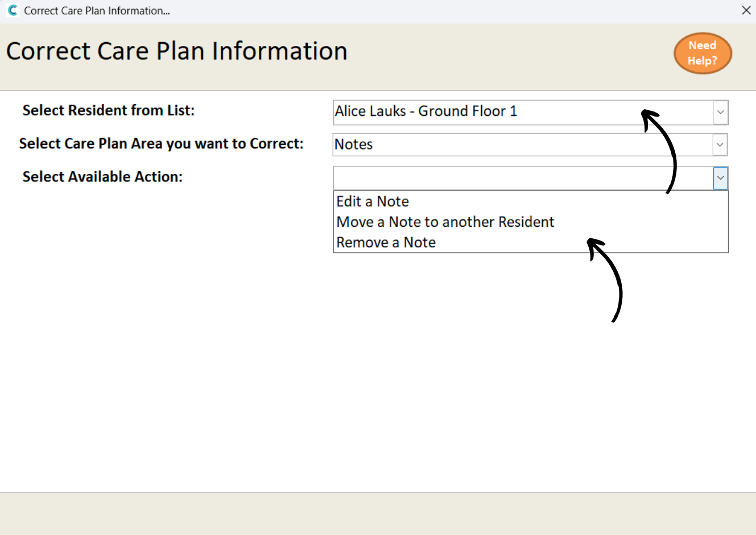Viewport: 756px width, 535px height.
Task: Click the Alice Lauks - Ground Floor 1 field
Action: [523, 112]
